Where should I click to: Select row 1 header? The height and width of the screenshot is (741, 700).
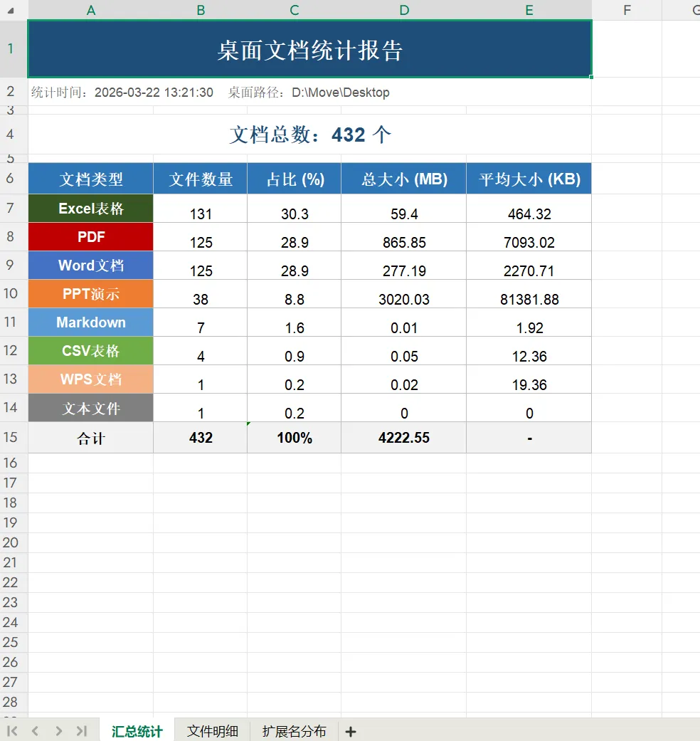14,48
